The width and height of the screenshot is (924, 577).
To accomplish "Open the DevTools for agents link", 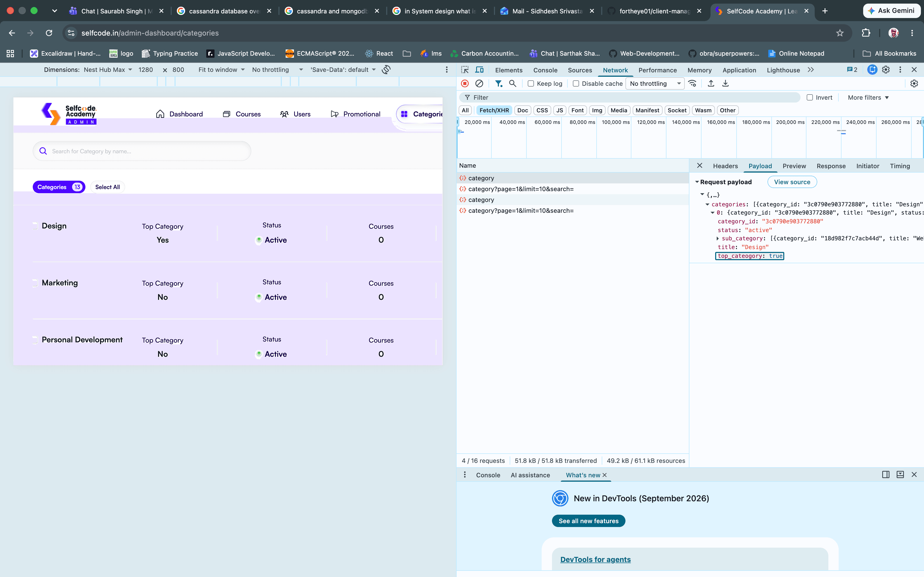I will 595,559.
